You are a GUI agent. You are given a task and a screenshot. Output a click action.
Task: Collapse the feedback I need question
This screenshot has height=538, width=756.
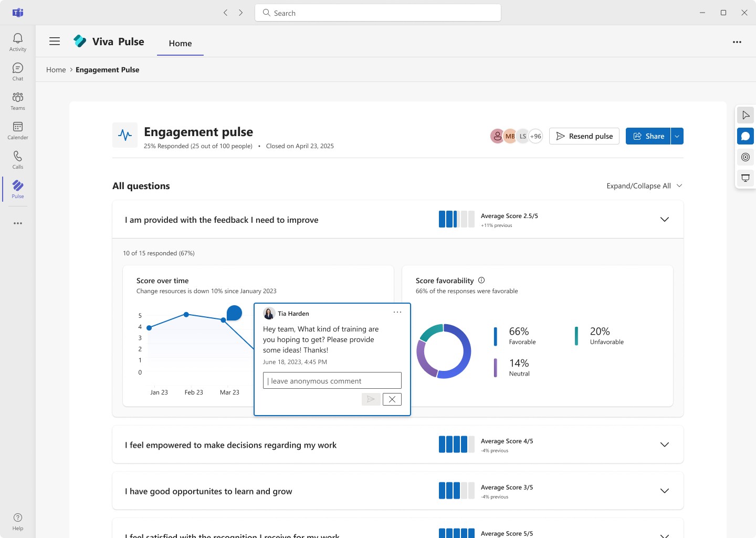pyautogui.click(x=665, y=220)
